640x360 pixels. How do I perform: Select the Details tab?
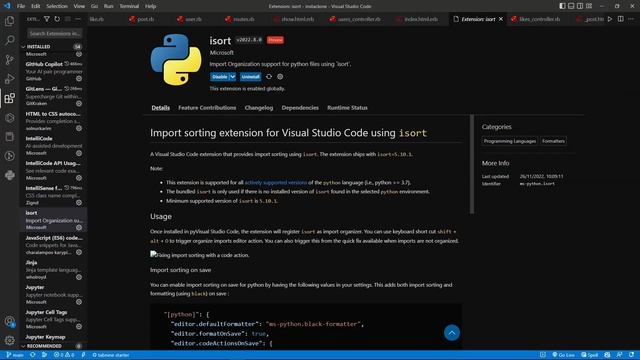pos(160,108)
